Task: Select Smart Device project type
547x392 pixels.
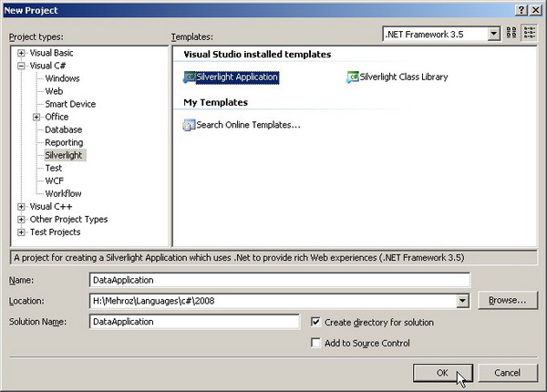Action: pyautogui.click(x=70, y=104)
